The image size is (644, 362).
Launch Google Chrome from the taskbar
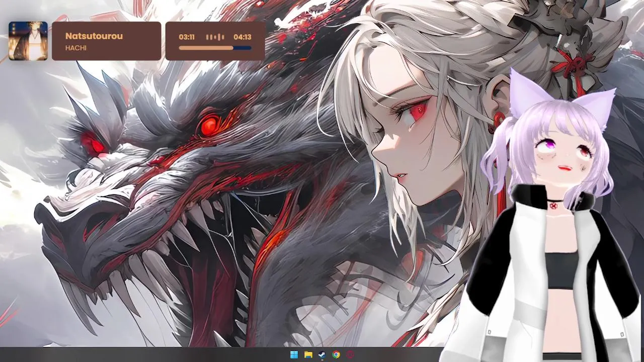(x=336, y=354)
